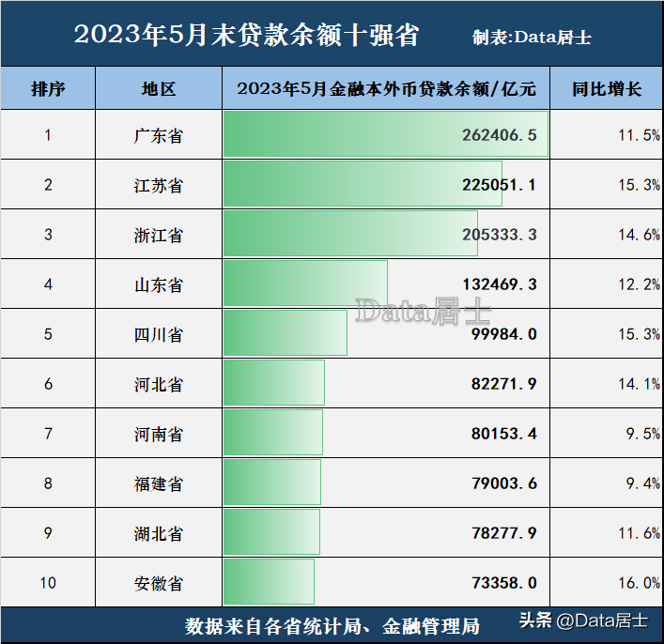Screen dimensions: 664x644
Task: Select the '排序' column header
Action: [48, 89]
